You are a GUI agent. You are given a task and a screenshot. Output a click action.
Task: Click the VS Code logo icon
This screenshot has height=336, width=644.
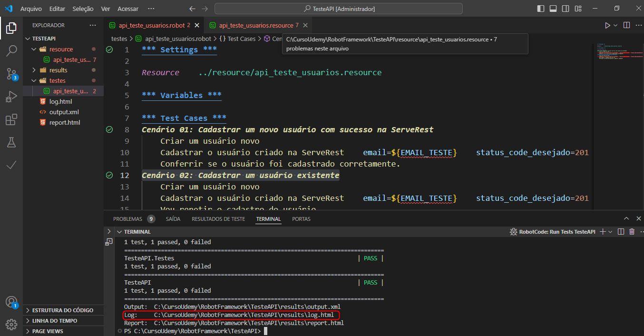[x=9, y=9]
